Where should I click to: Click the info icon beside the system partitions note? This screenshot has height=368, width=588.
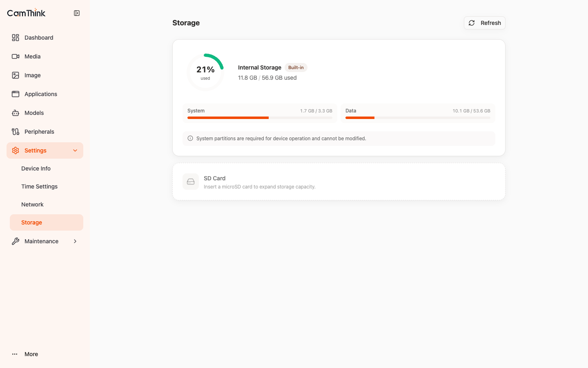click(190, 138)
